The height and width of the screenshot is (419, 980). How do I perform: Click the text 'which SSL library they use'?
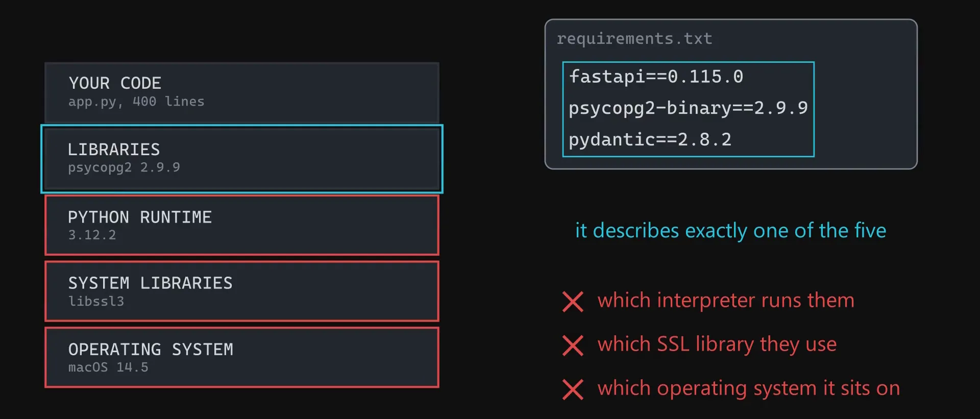[717, 344]
